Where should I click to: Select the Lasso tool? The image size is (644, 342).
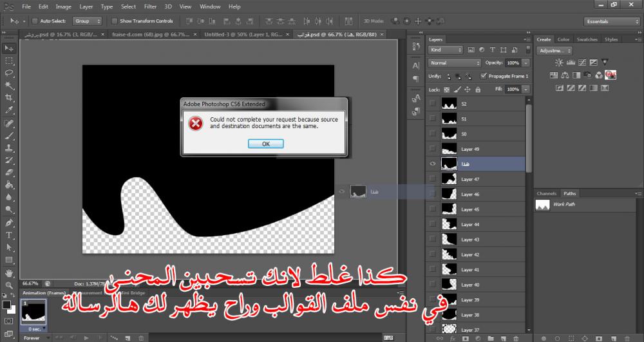[x=9, y=73]
